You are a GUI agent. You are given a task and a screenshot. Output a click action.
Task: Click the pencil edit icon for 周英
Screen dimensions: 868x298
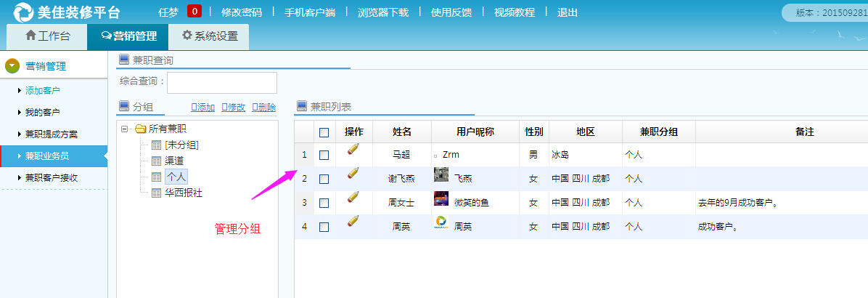[353, 221]
